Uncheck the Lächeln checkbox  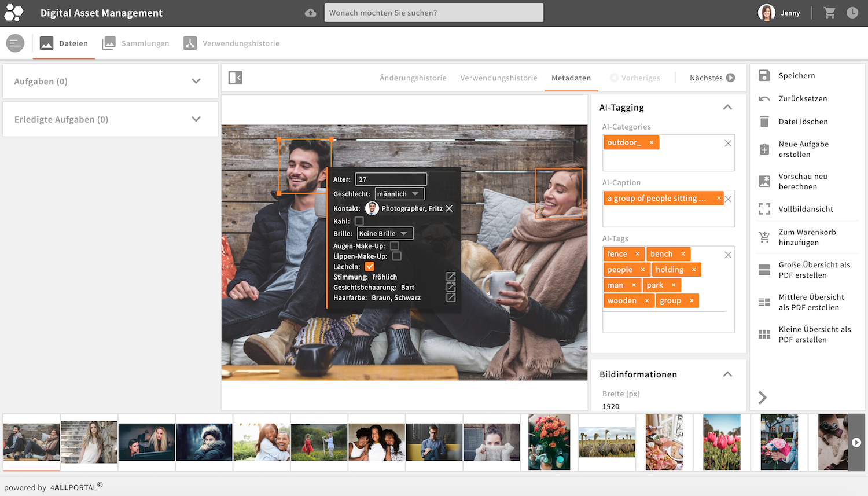click(370, 267)
